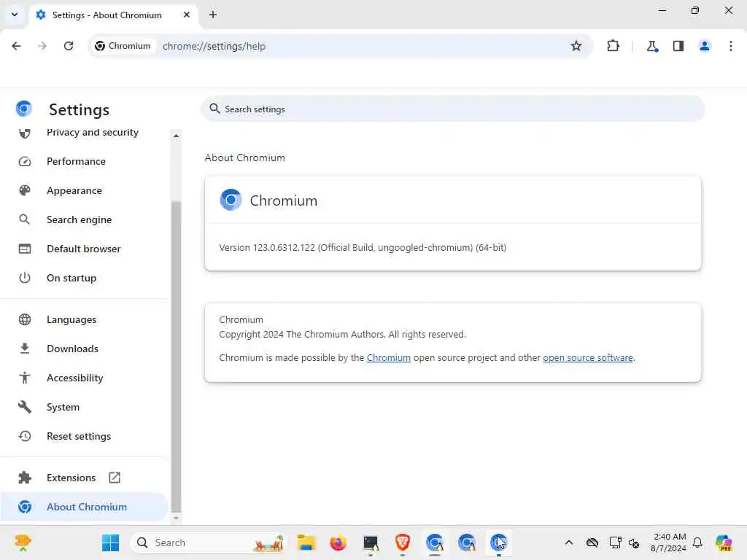747x560 pixels.
Task: Open the three-dot Chromium menu
Action: [x=731, y=46]
